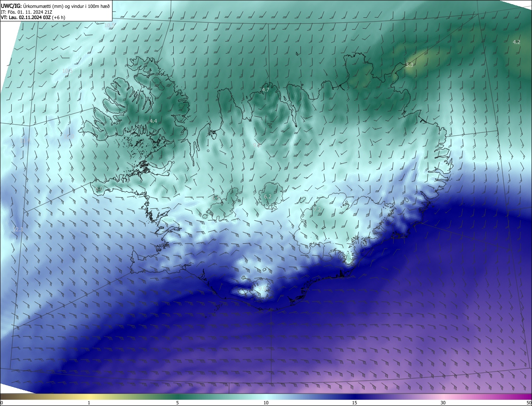Click the 'UWC/IG:' label in the header box
This screenshot has height=406, width=532.
point(11,6)
